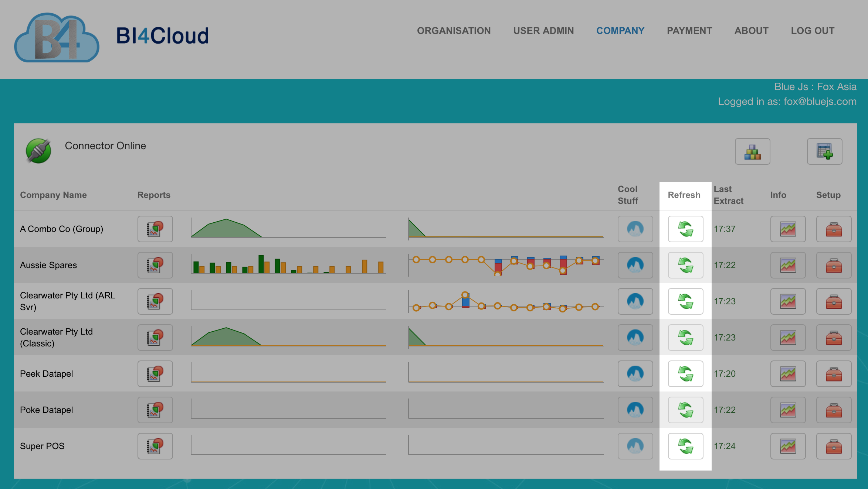Open Reports for Poke Datapel
868x489 pixels.
pyautogui.click(x=155, y=410)
